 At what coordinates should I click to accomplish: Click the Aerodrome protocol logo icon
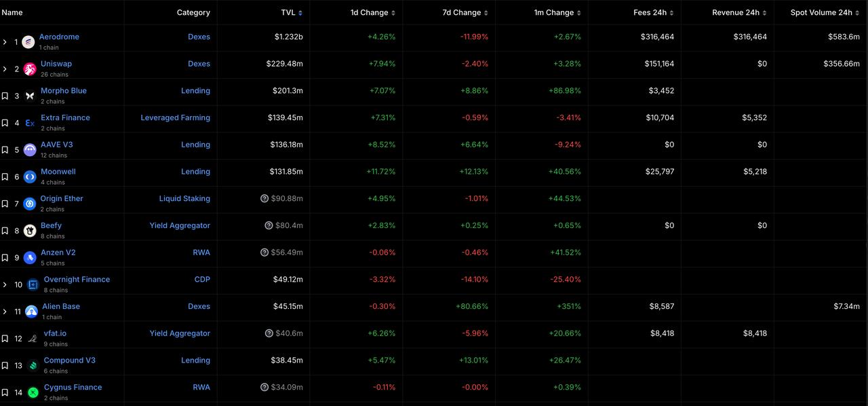(28, 42)
